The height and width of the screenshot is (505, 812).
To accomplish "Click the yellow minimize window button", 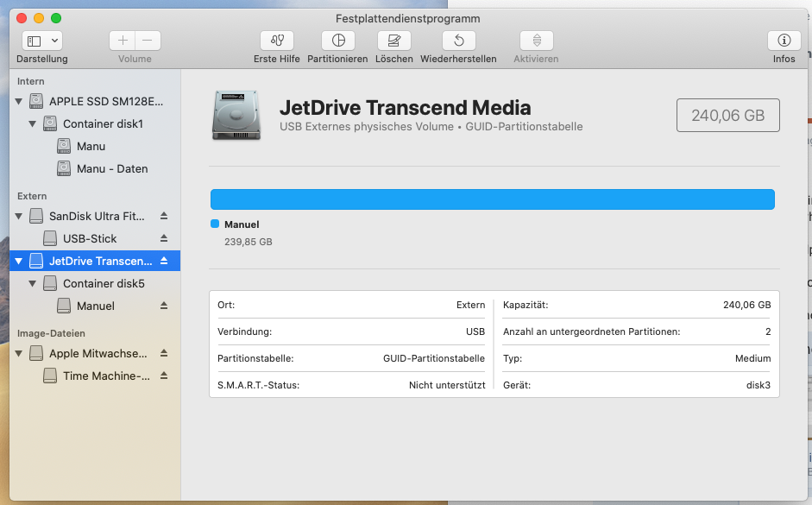I will tap(39, 18).
